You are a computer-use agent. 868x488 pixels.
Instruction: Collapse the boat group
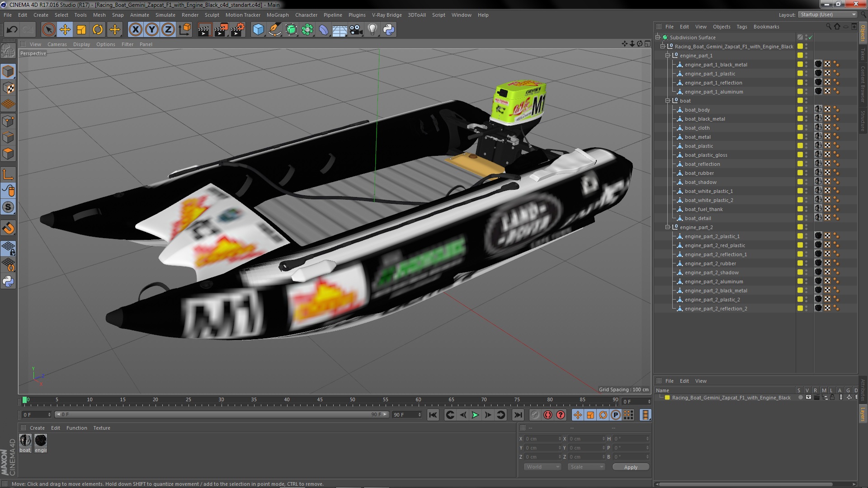pyautogui.click(x=668, y=101)
